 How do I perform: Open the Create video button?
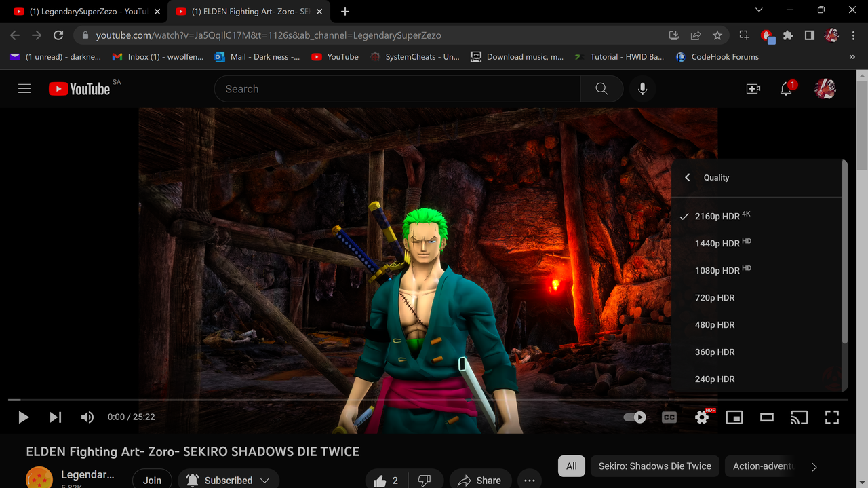(x=753, y=89)
